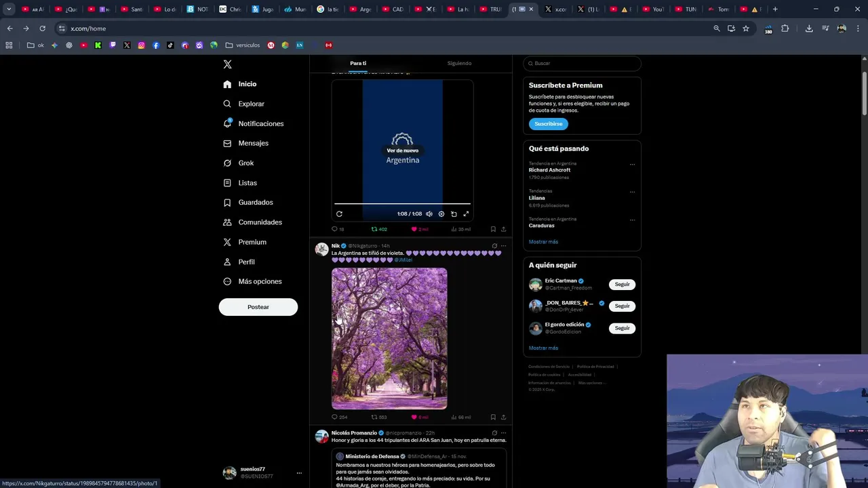The image size is (868, 488).
Task: Open video settings gear
Action: tap(441, 214)
